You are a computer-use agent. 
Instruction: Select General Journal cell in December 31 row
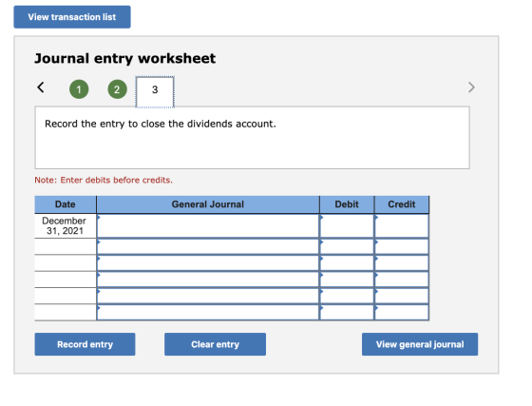(208, 226)
